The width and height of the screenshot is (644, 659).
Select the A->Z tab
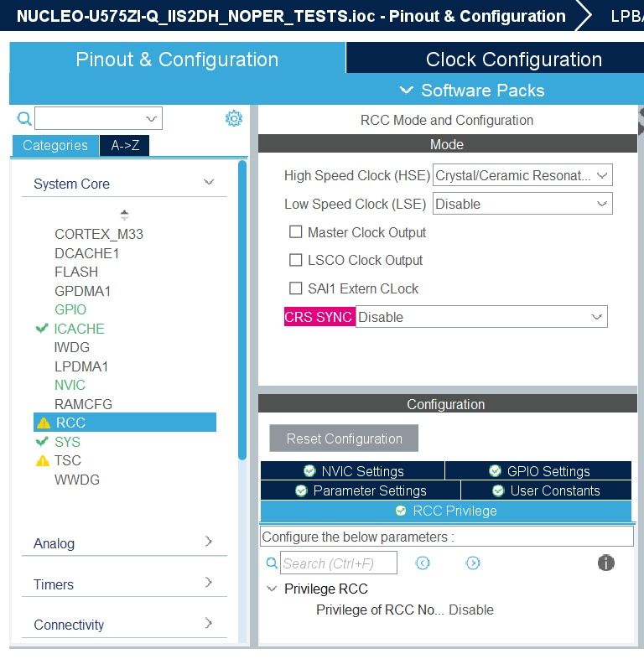click(125, 145)
